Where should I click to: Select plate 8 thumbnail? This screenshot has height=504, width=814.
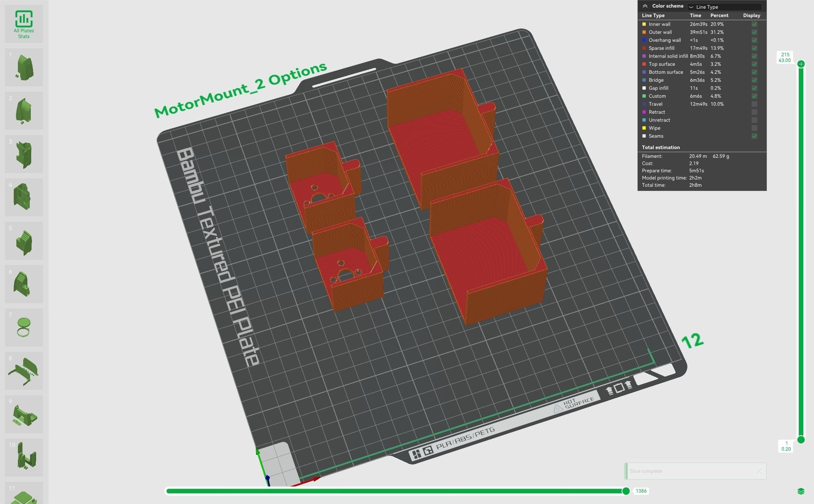24,371
